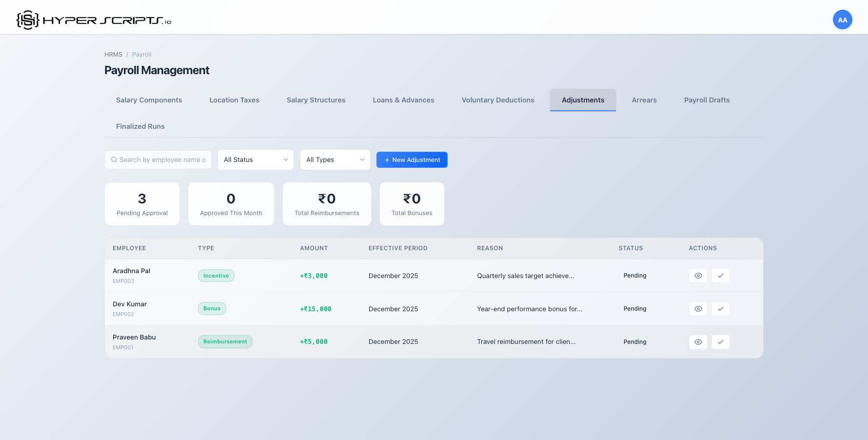Click the New Adjustment button

pos(412,160)
